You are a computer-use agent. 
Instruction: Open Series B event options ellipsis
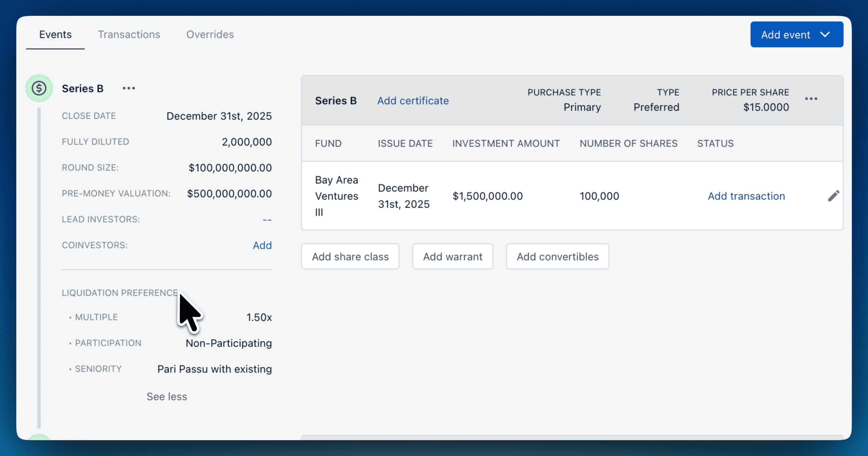(129, 88)
